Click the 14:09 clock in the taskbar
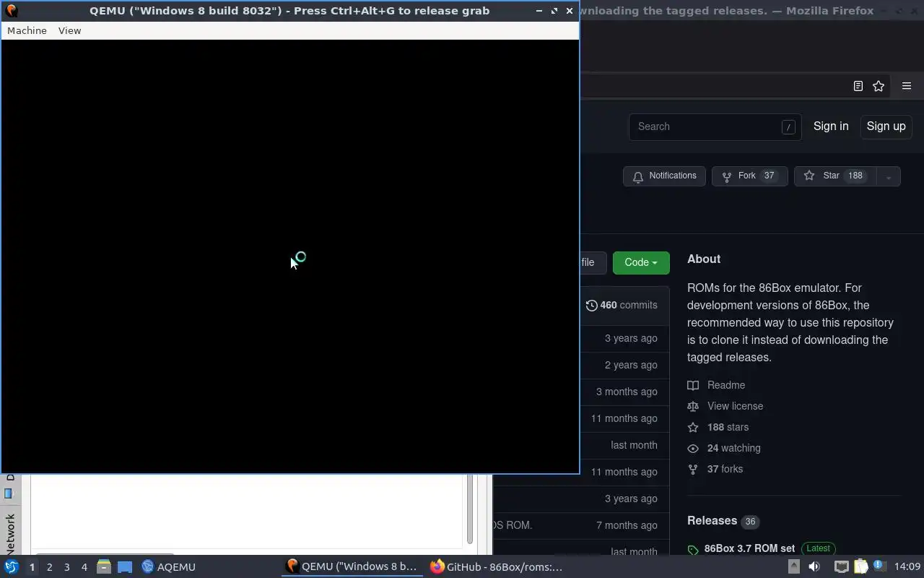Viewport: 924px width, 578px height. [907, 567]
